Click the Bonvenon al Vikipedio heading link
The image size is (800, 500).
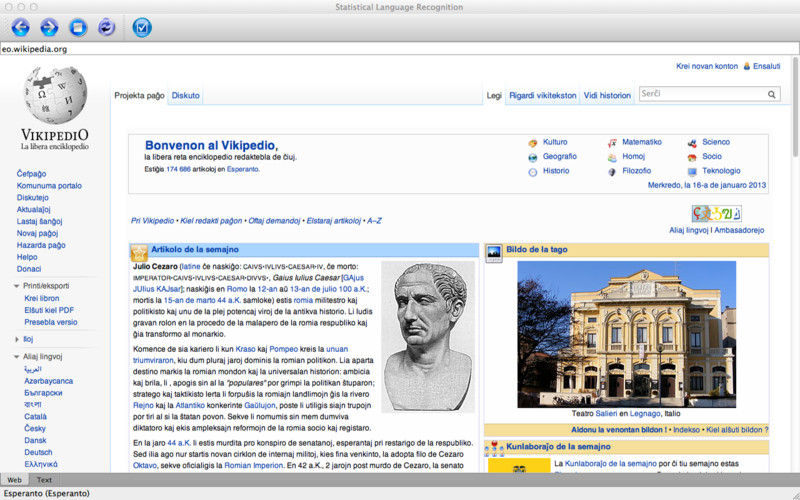tap(211, 145)
